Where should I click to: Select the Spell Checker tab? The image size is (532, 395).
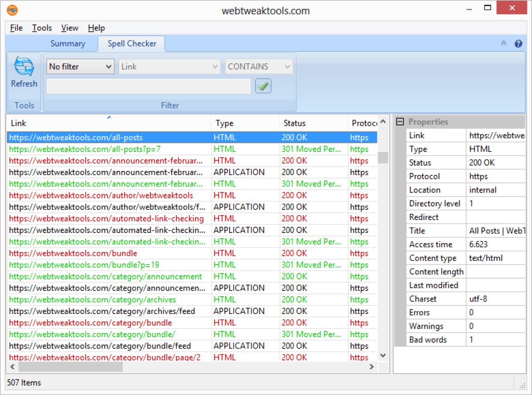coord(132,43)
